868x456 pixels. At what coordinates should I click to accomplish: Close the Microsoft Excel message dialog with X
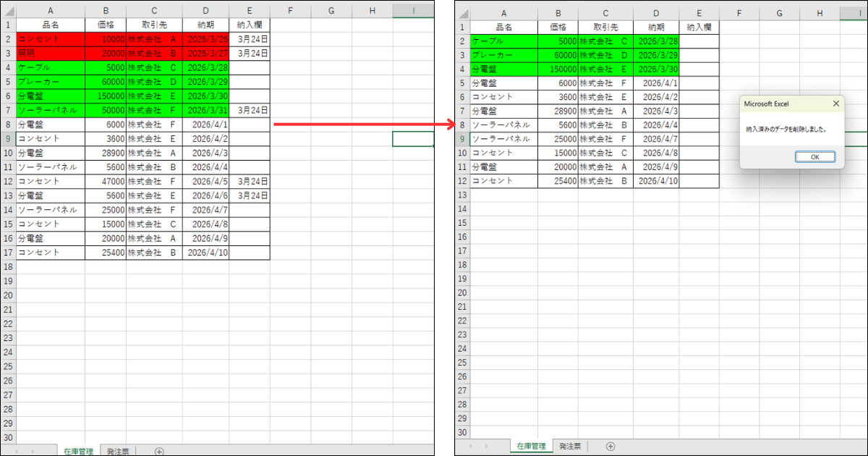[x=835, y=104]
